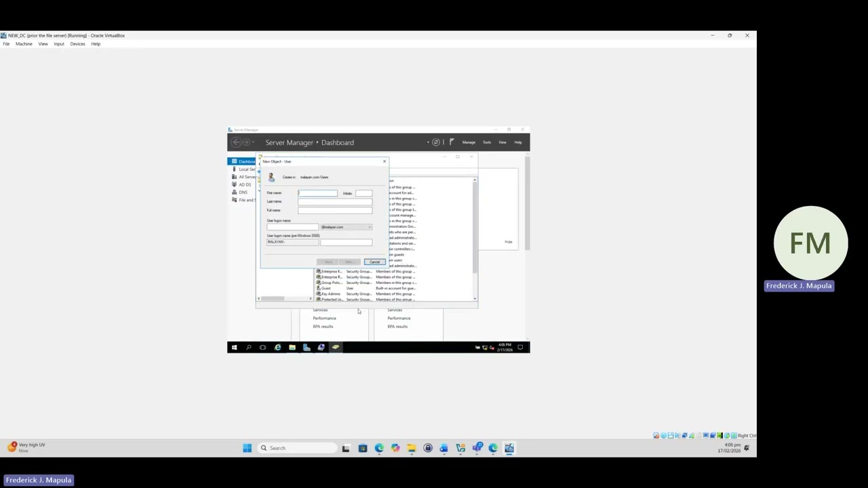This screenshot has height=488, width=868.
Task: Click the Server Manager back arrow
Action: tap(235, 142)
